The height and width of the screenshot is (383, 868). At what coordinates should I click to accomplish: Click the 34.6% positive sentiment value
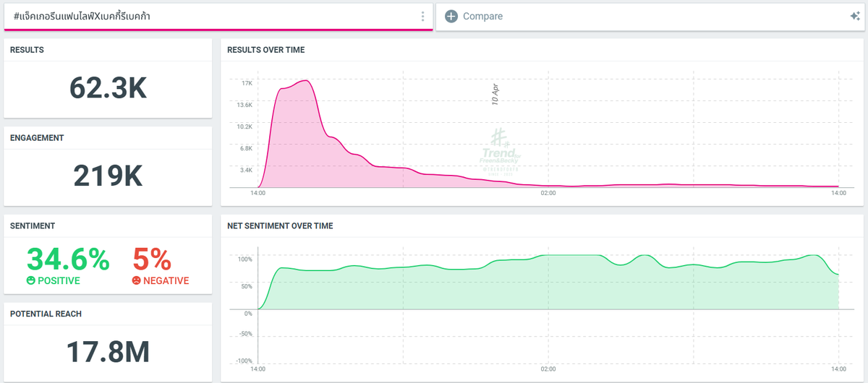coord(68,259)
